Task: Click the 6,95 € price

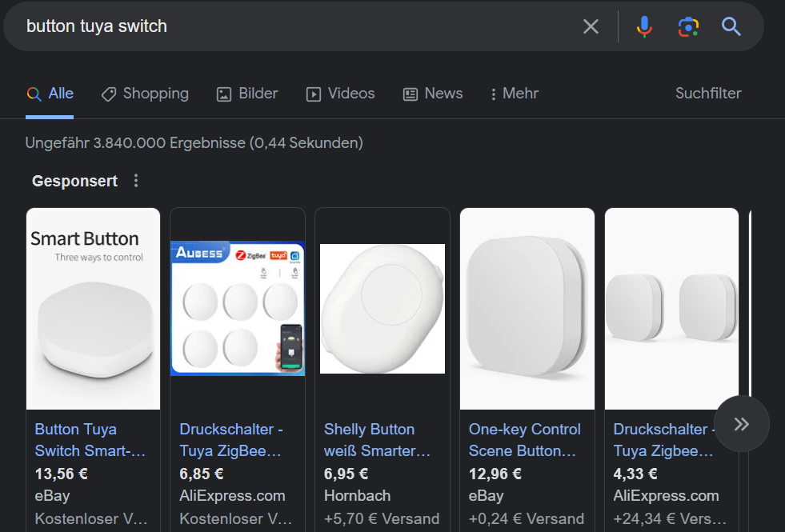Action: pos(346,474)
